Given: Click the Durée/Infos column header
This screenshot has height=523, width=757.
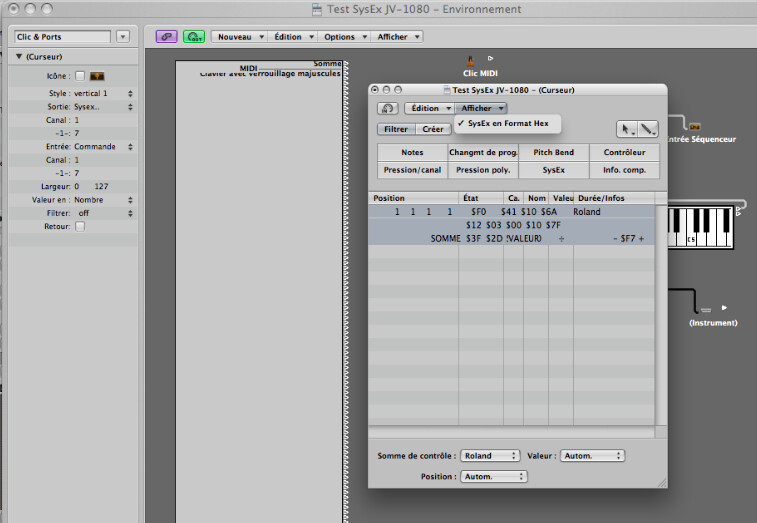Looking at the screenshot, I should point(614,198).
